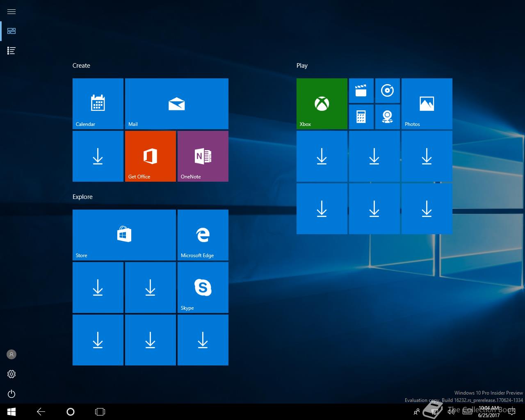
Task: Click the Create group heading
Action: tap(81, 66)
